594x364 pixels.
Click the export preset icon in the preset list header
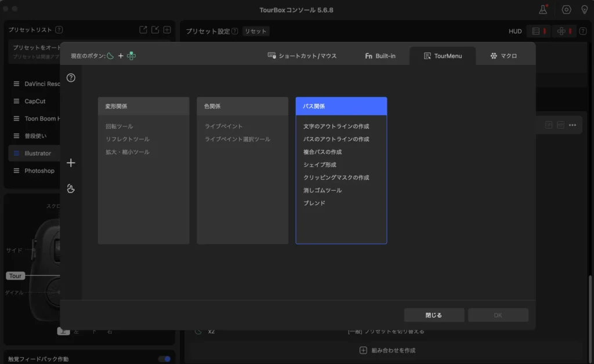[143, 30]
